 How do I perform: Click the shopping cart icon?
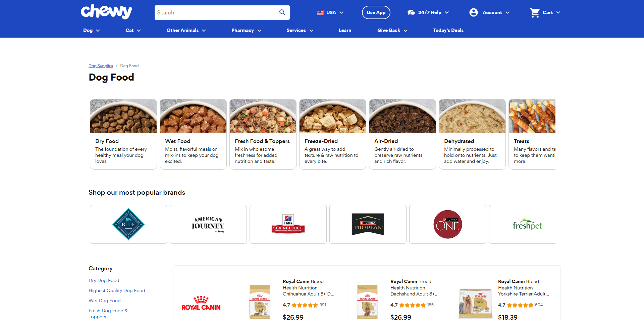[x=534, y=13]
